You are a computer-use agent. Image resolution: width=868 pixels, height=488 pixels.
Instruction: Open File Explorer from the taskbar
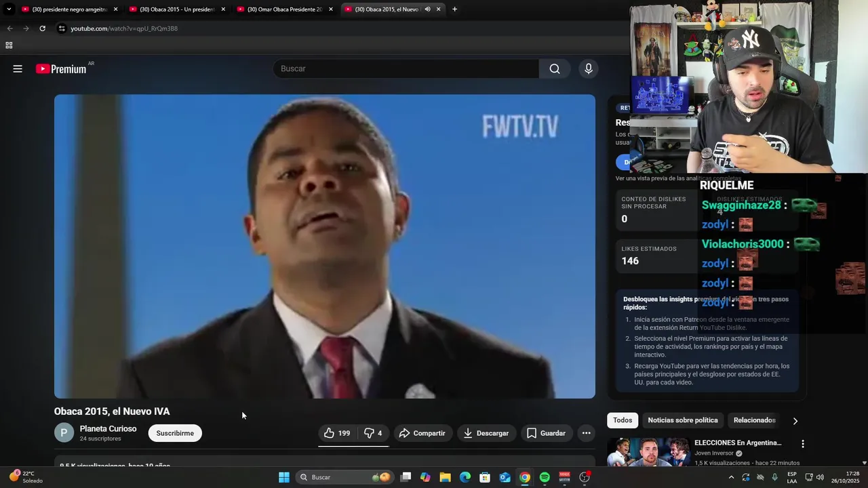pyautogui.click(x=445, y=477)
